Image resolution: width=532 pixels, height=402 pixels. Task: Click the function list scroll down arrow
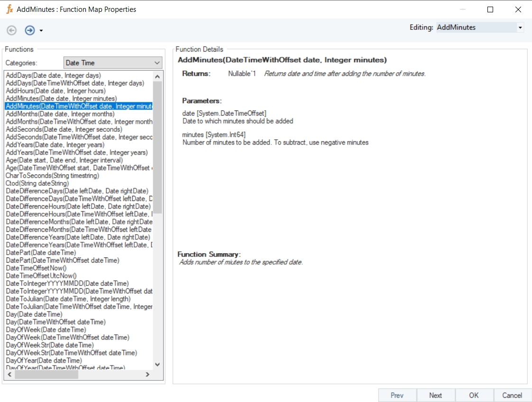point(158,365)
